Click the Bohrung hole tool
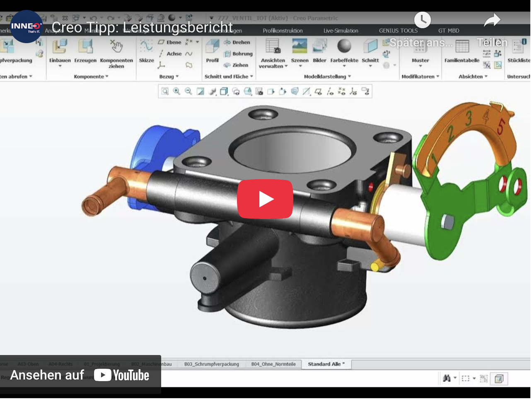532x399 pixels. pyautogui.click(x=238, y=54)
